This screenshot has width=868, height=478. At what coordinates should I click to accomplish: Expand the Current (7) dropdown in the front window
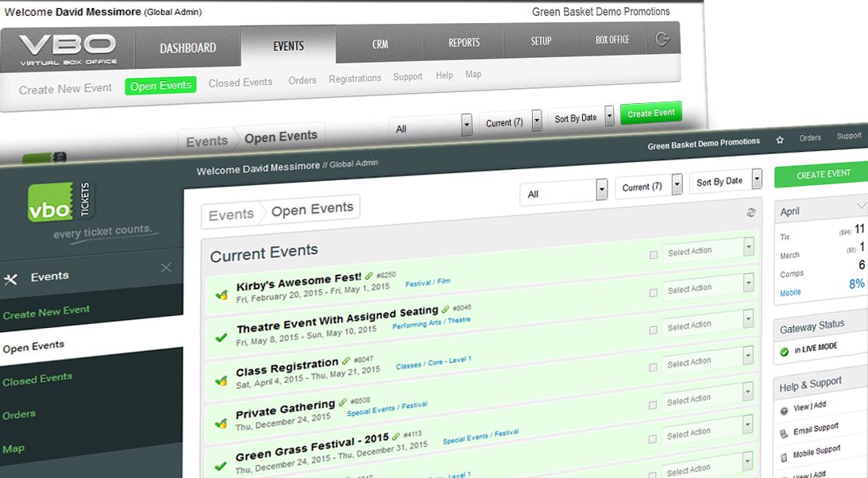[x=649, y=185]
